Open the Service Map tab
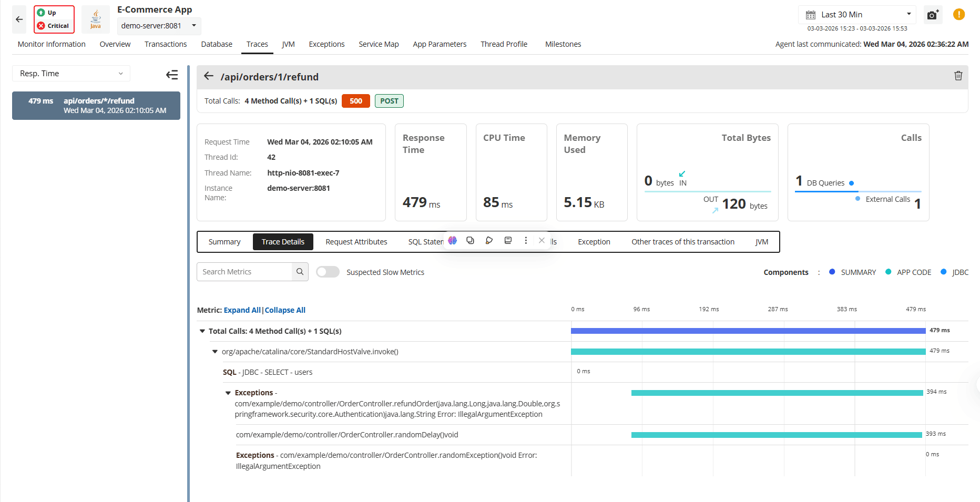 tap(379, 44)
